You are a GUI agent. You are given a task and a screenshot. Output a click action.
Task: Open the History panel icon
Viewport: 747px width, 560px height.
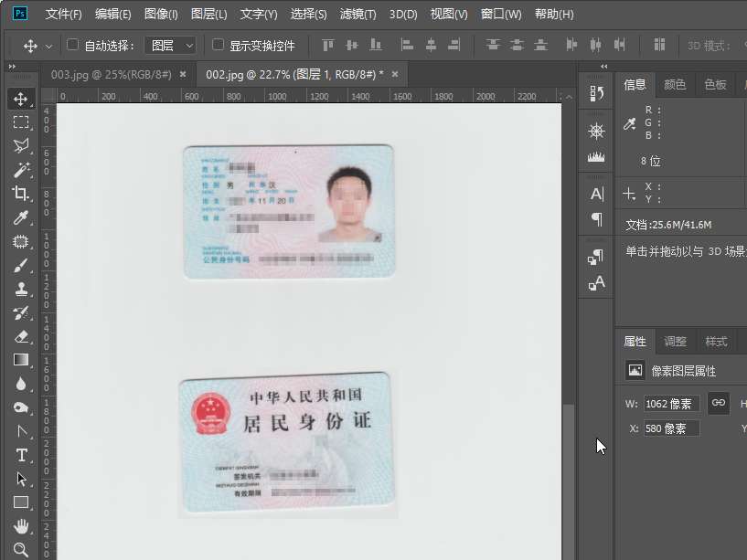click(x=596, y=93)
